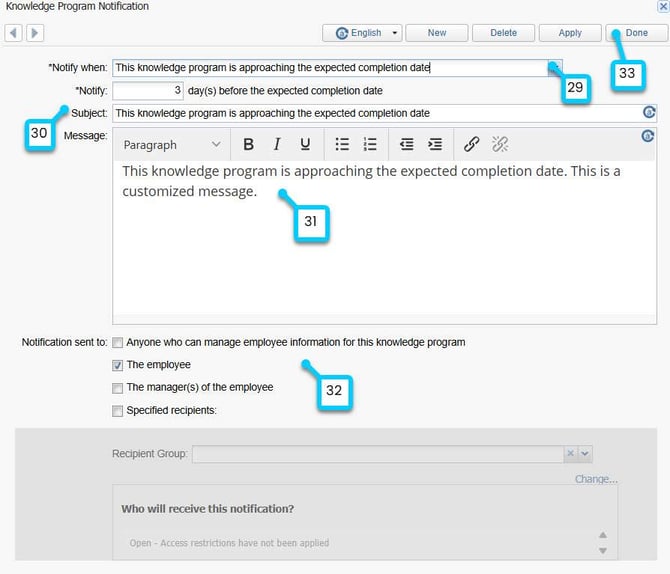Increase indent of message paragraph
Viewport: 670px width, 574px height.
pos(435,145)
